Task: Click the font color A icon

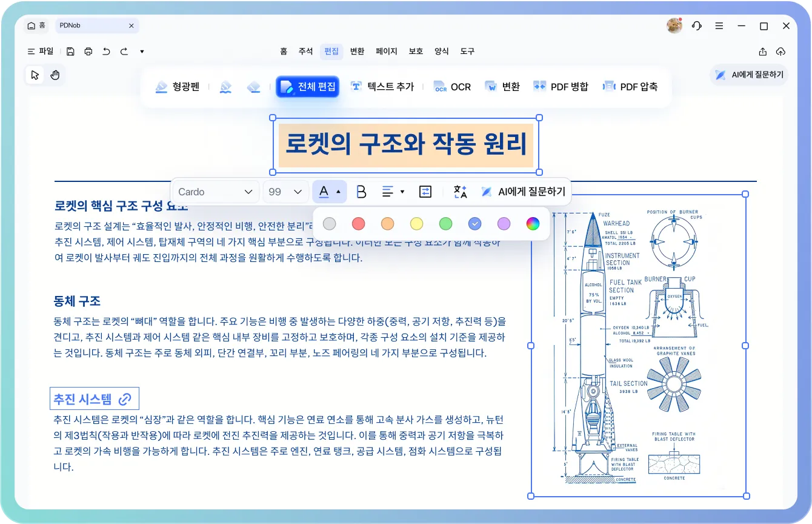Action: click(324, 192)
